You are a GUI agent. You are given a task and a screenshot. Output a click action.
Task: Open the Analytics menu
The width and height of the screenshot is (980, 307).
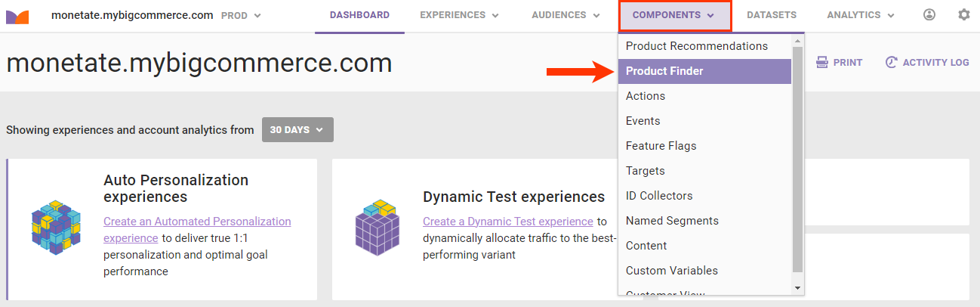pos(861,15)
